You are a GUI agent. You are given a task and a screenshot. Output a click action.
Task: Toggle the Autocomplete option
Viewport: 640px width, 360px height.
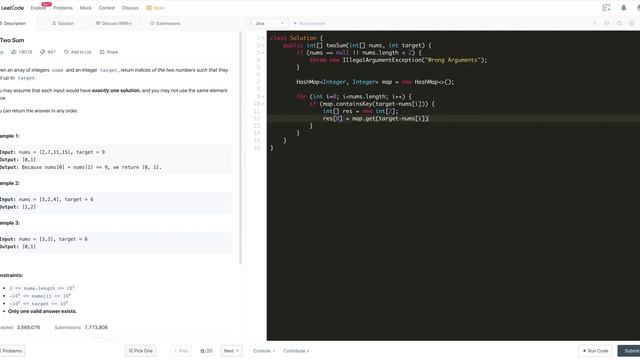309,23
